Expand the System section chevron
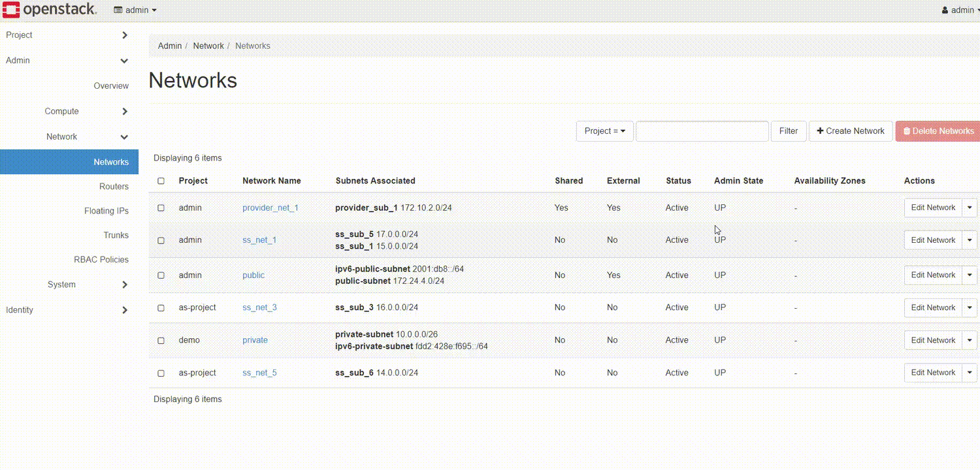Image resolution: width=980 pixels, height=470 pixels. pos(125,285)
